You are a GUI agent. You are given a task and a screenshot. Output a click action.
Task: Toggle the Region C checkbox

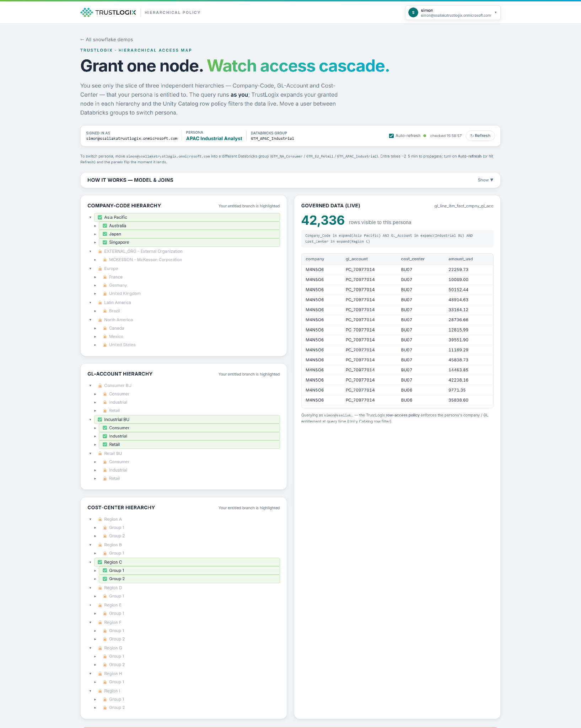(x=100, y=562)
